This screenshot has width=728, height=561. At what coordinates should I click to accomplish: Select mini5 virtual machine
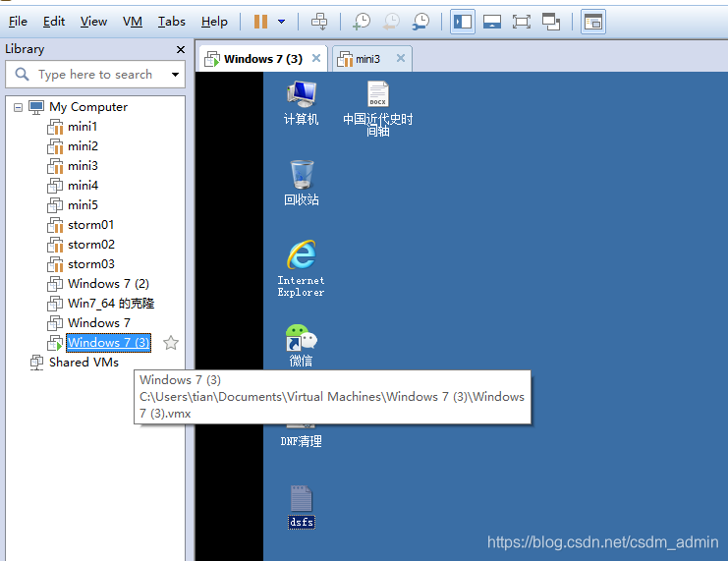83,204
